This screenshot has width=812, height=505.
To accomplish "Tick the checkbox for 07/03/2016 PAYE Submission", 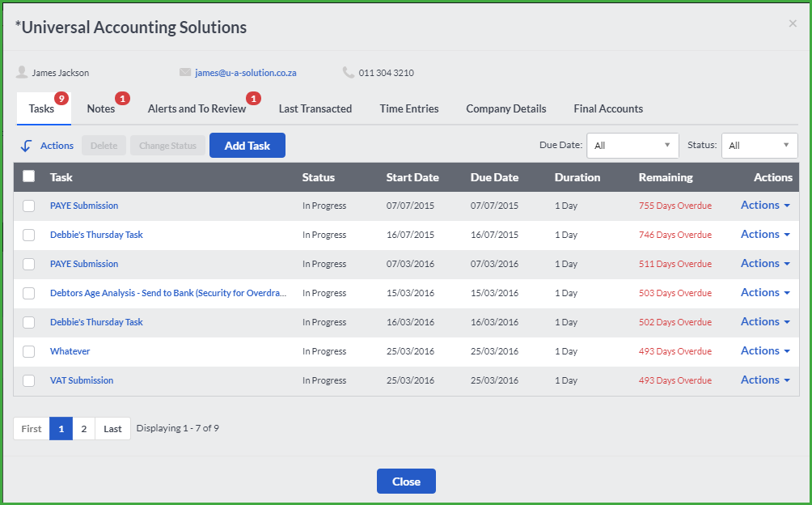I will click(29, 264).
